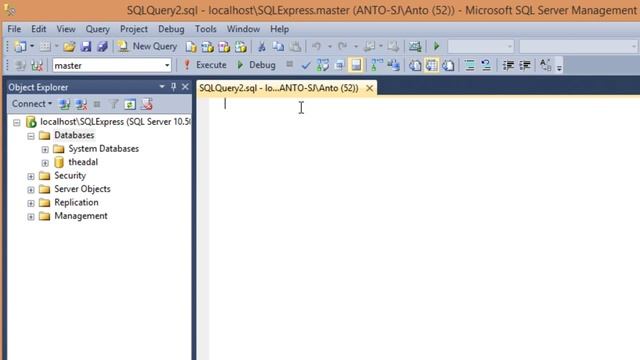Toggle Include Client Statistics
Image resolution: width=640 pixels, height=360 pixels.
click(393, 65)
